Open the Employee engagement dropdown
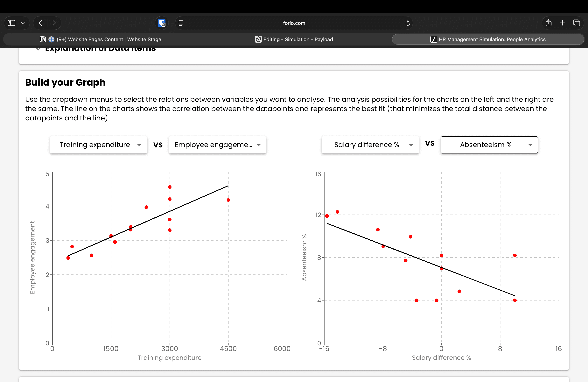The width and height of the screenshot is (588, 382). [217, 145]
